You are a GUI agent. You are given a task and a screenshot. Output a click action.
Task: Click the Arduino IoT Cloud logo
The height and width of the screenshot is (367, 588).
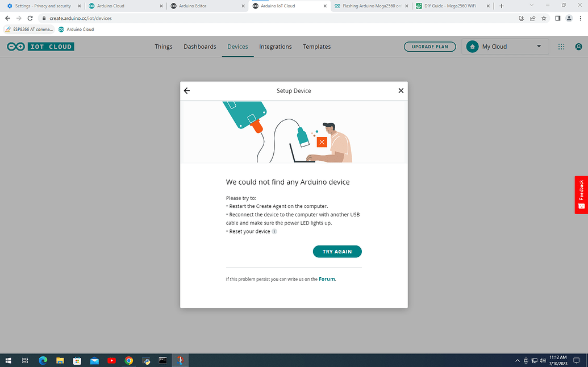(40, 47)
